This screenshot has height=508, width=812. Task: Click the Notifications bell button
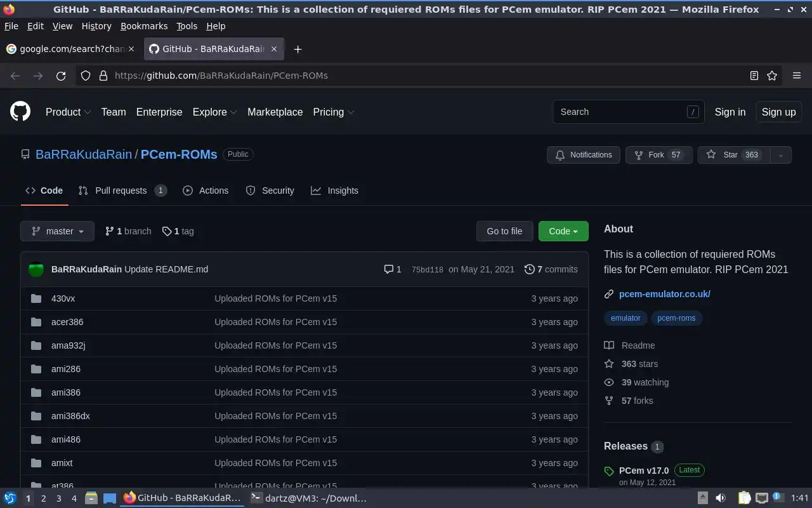[x=584, y=155]
